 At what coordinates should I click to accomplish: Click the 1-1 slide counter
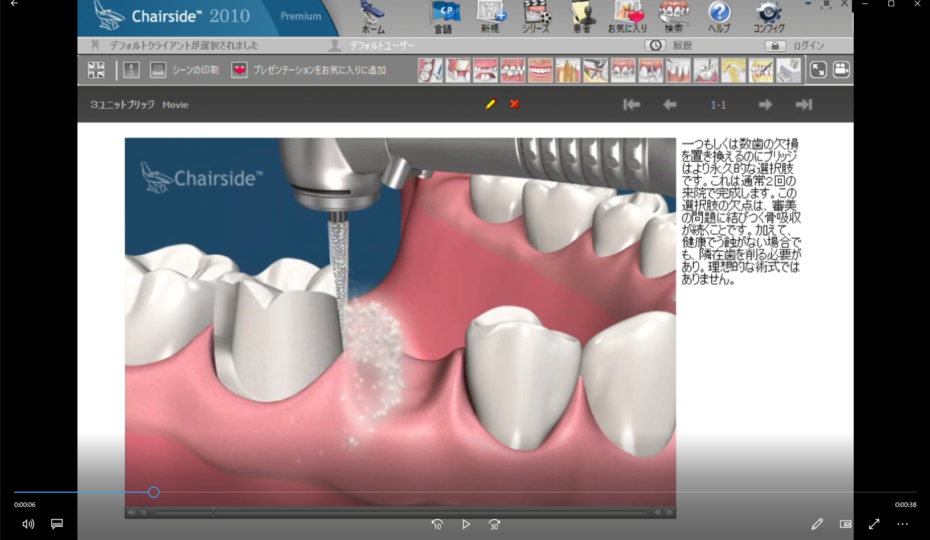click(718, 105)
